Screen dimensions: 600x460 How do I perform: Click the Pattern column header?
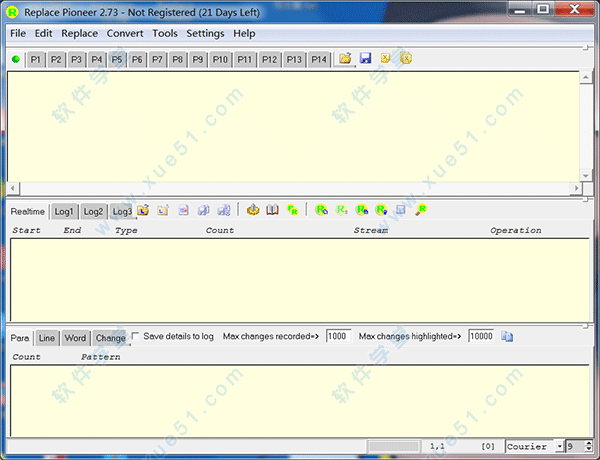point(100,357)
